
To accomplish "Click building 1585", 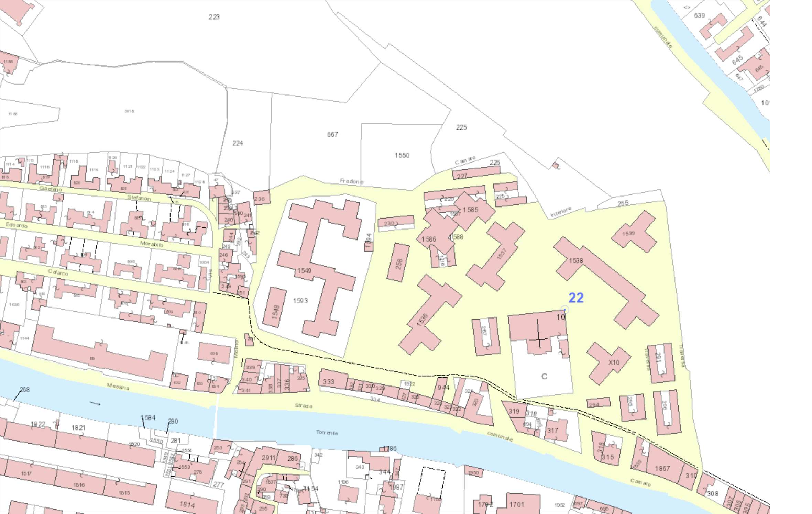I will click(471, 210).
